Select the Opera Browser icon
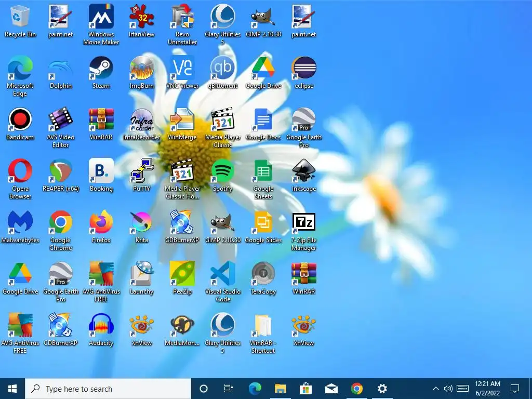The image size is (532, 399). point(20,179)
